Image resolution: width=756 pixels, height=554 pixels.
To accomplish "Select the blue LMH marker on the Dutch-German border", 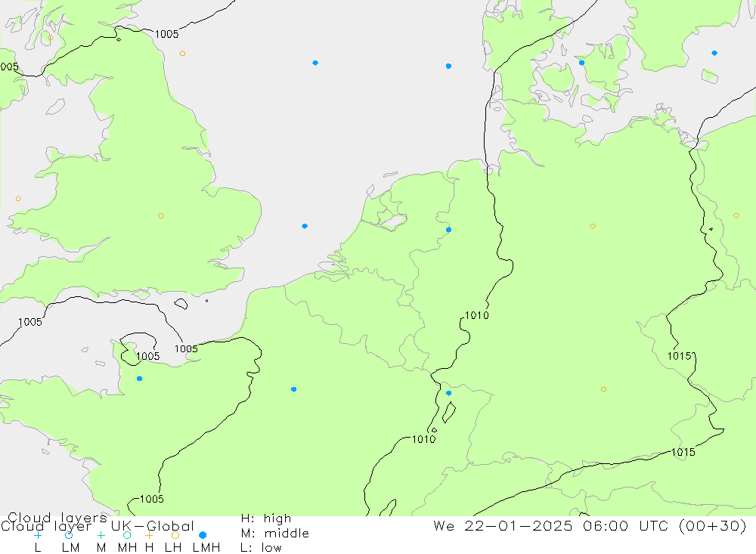I will [449, 230].
